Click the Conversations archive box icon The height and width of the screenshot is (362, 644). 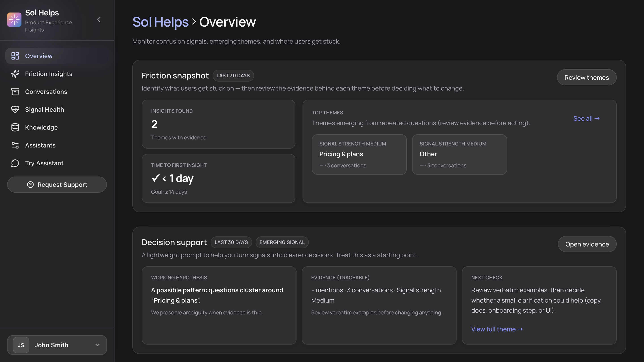pyautogui.click(x=15, y=92)
